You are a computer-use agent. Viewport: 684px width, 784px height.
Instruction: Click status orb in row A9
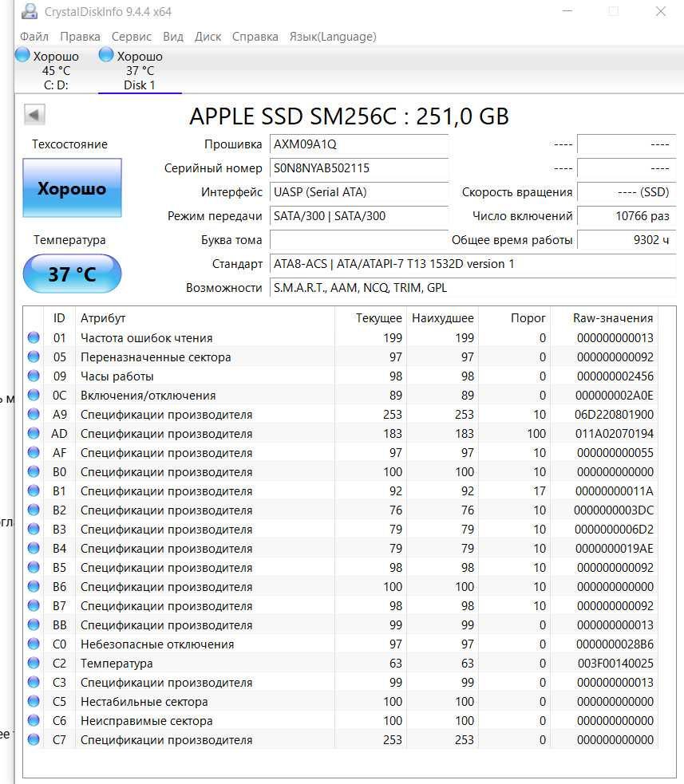[34, 414]
